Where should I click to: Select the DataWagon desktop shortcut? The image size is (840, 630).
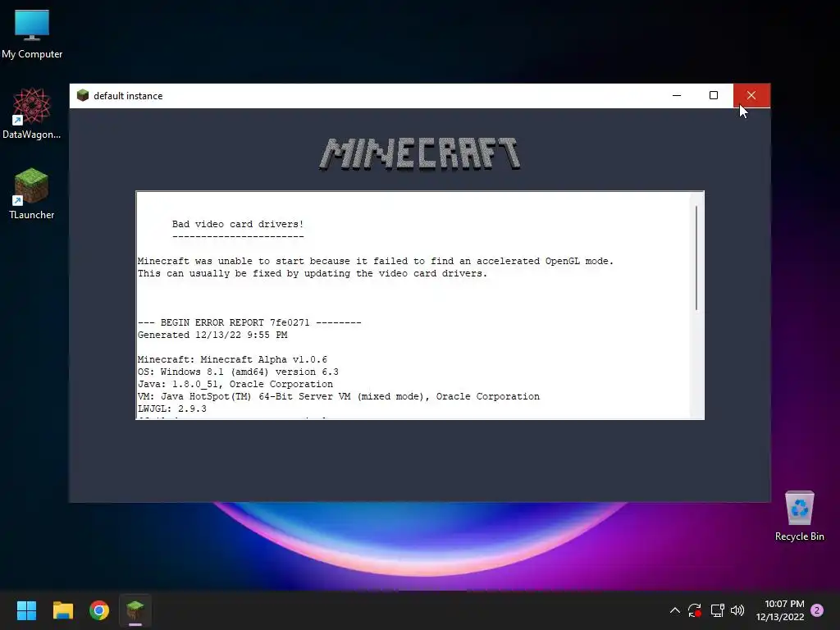pyautogui.click(x=32, y=113)
